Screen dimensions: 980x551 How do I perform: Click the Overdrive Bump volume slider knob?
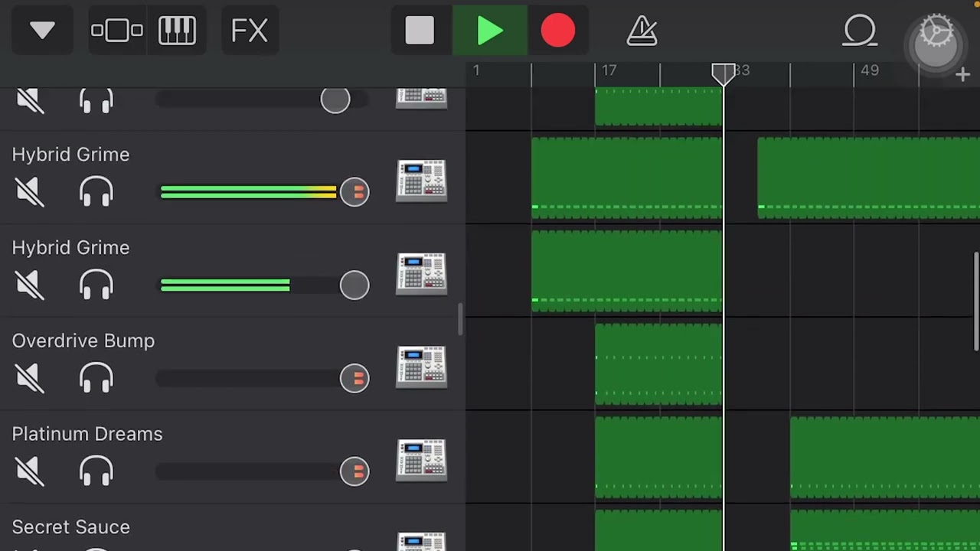pyautogui.click(x=354, y=378)
